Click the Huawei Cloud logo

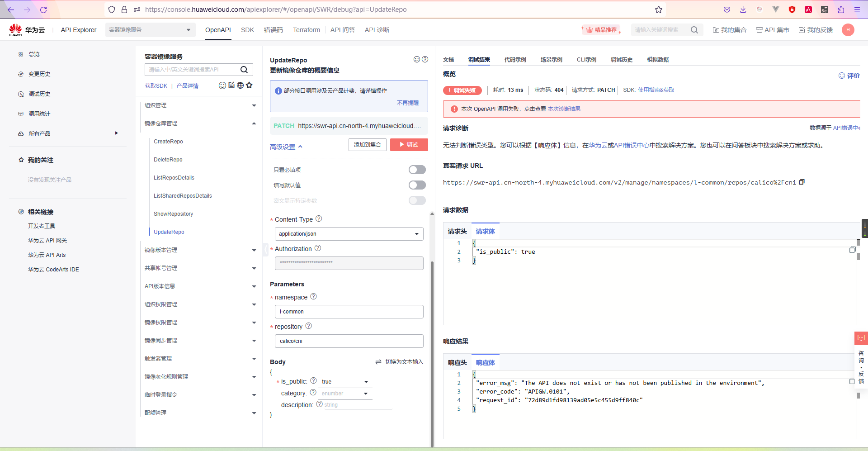click(x=27, y=30)
